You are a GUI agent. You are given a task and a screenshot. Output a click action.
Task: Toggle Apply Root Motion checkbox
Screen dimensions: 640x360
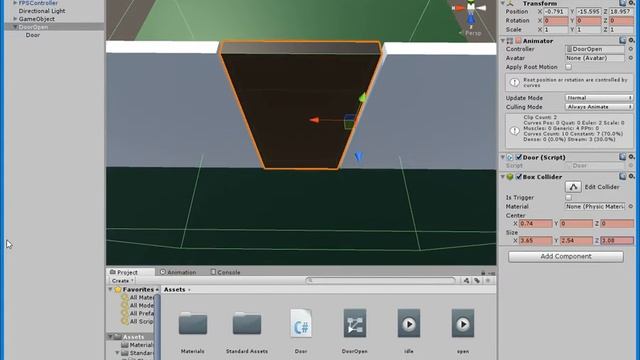pyautogui.click(x=569, y=67)
